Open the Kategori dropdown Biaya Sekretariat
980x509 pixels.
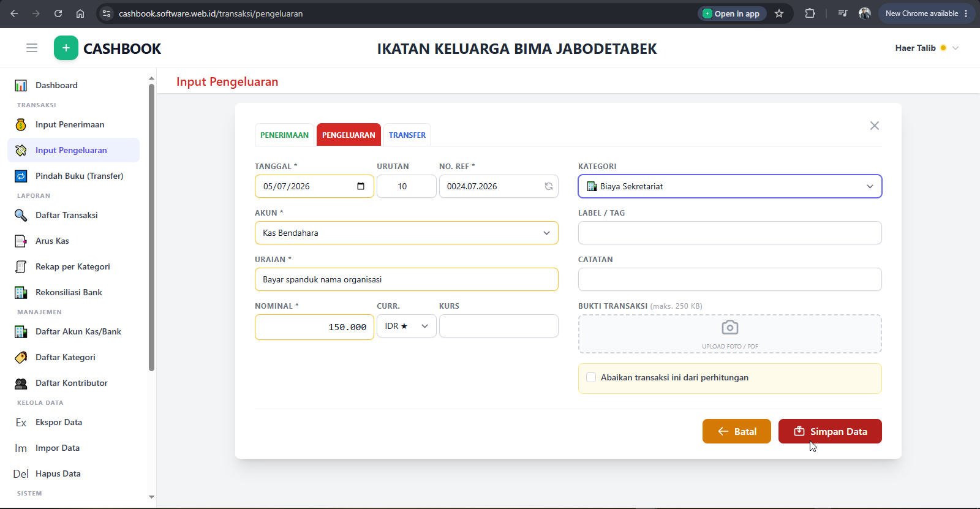click(730, 186)
